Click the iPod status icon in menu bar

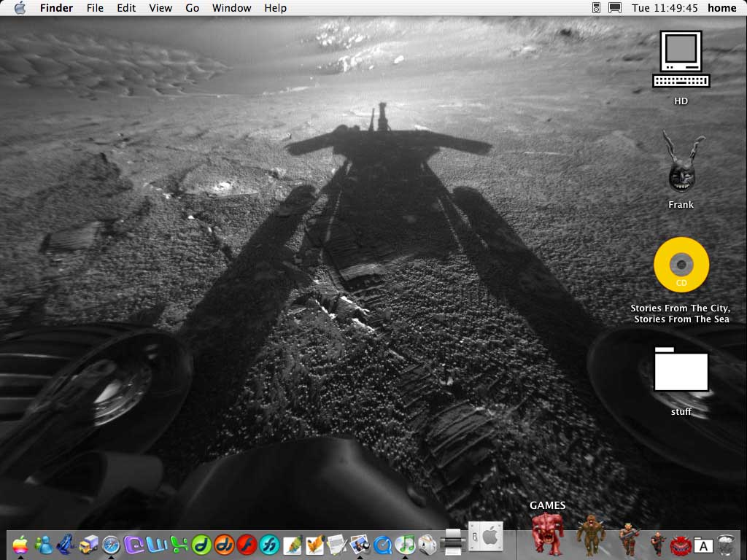tap(596, 7)
